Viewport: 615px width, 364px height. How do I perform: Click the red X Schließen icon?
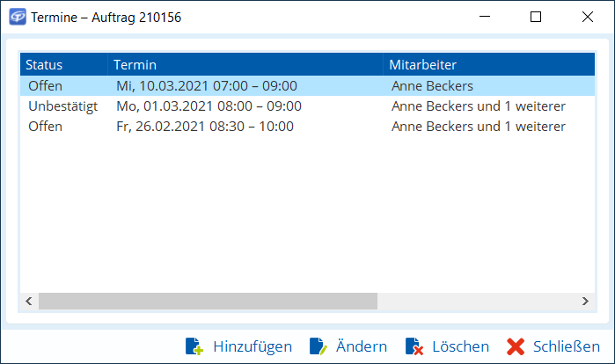[516, 346]
